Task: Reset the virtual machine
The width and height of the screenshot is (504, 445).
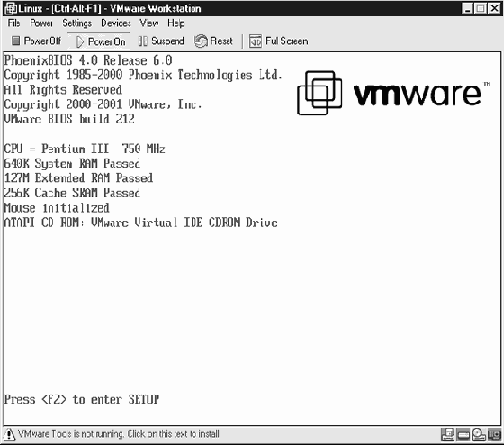Action: click(x=213, y=41)
